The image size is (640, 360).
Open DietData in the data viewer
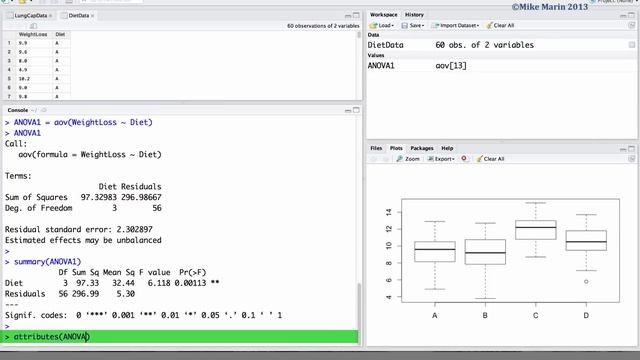click(x=385, y=45)
